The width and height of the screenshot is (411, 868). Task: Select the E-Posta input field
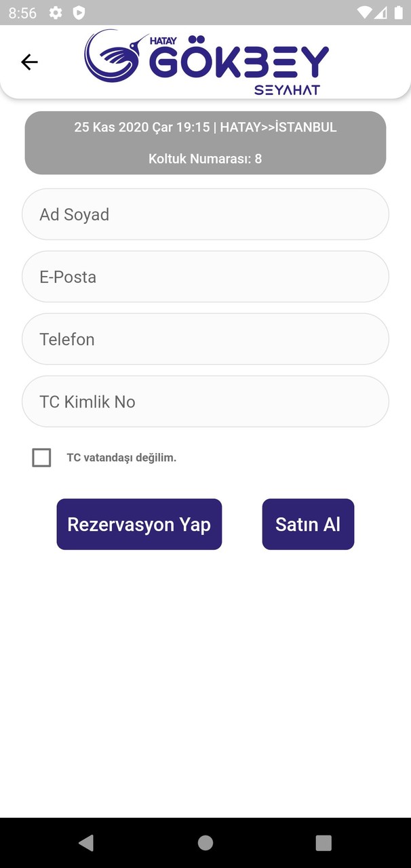tap(206, 277)
